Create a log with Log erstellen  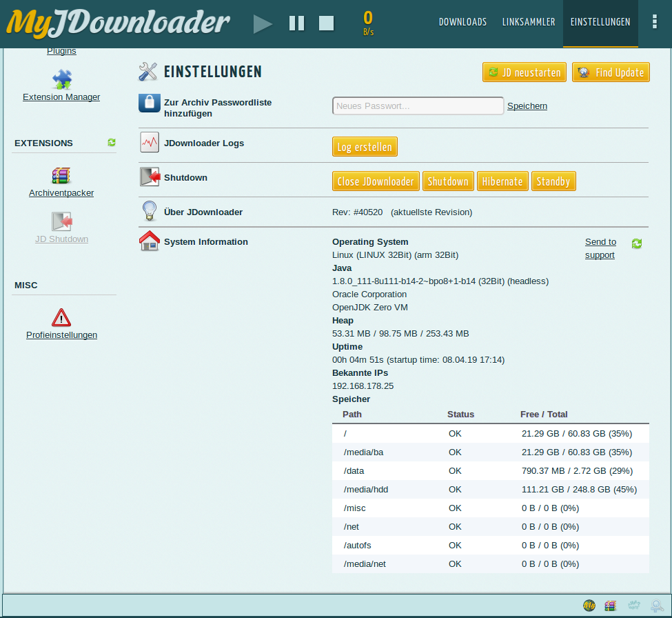(x=365, y=147)
